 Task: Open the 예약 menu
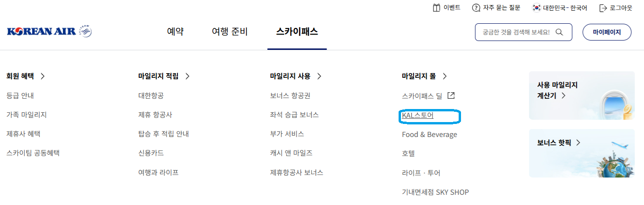[x=175, y=32]
